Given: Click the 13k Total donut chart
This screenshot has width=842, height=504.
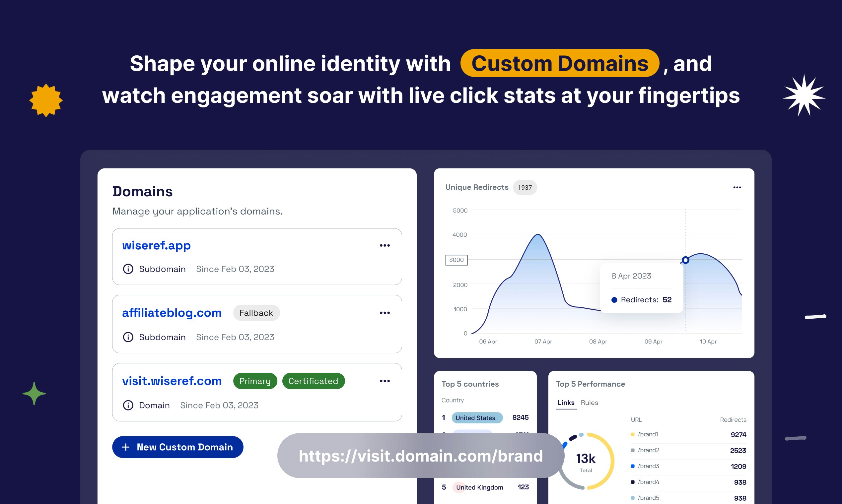Looking at the screenshot, I should (586, 462).
